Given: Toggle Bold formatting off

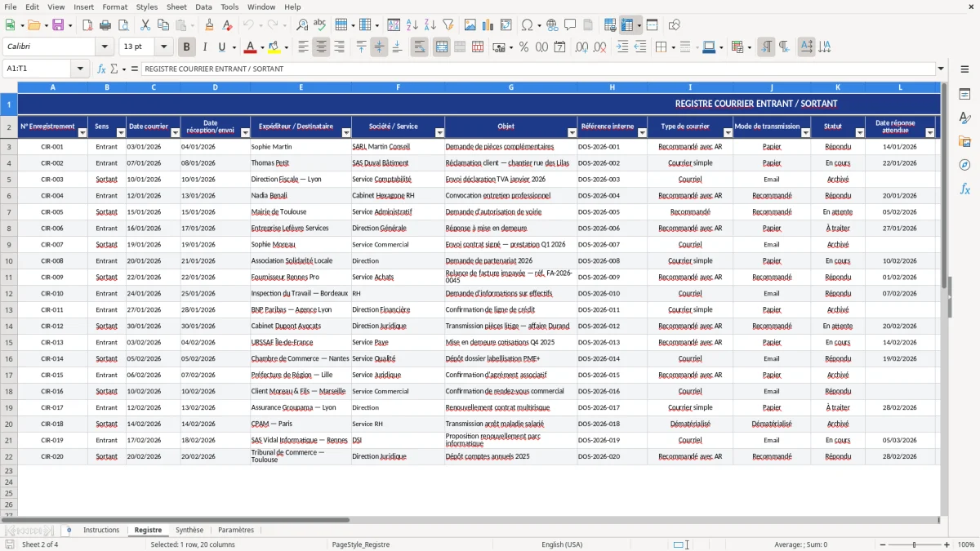Looking at the screenshot, I should click(x=187, y=47).
